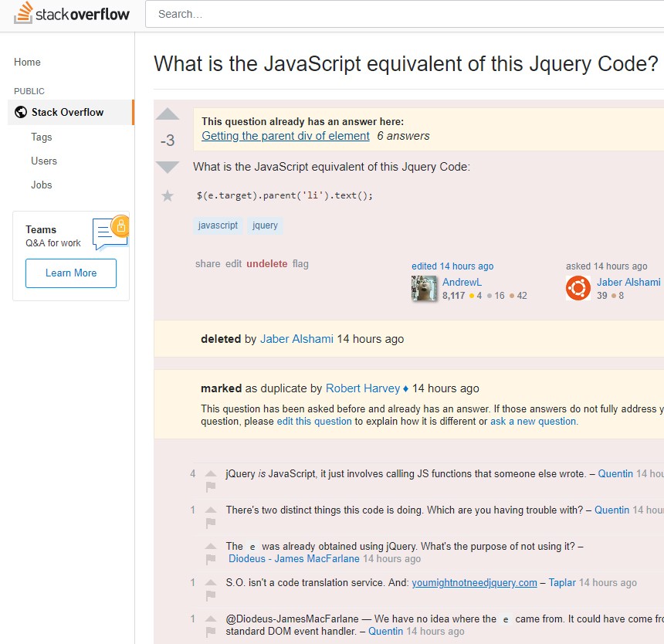Open Jobs in the sidebar

[42, 185]
